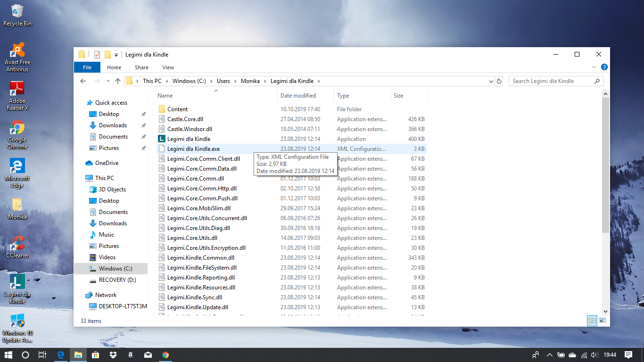Open Legimi dla Kindle desktop shortcut

(17, 289)
